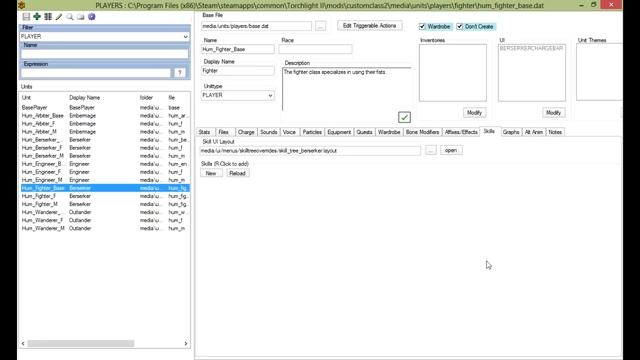The image size is (640, 360).
Task: Select BERSERKERCHARGEBAR in the UI list
Action: click(531, 49)
